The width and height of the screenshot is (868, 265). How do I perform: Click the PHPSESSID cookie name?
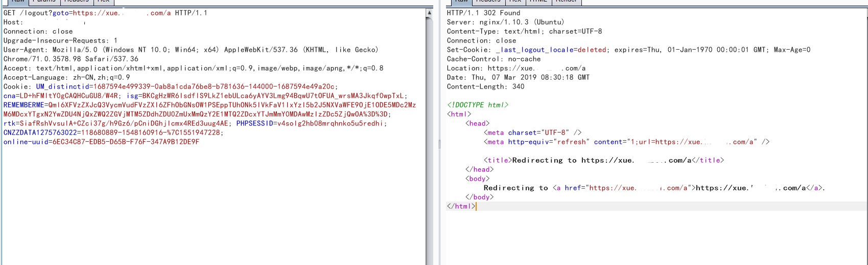coord(254,124)
